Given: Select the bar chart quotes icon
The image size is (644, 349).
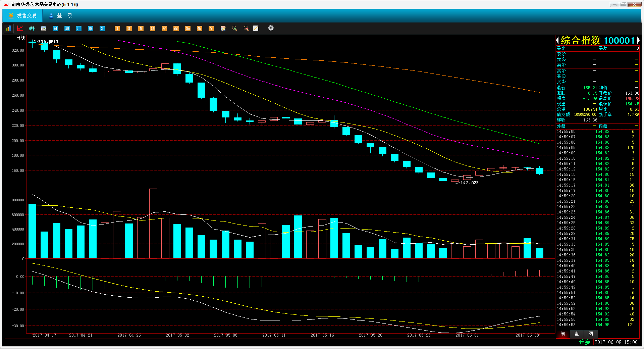Looking at the screenshot, I should tap(8, 29).
